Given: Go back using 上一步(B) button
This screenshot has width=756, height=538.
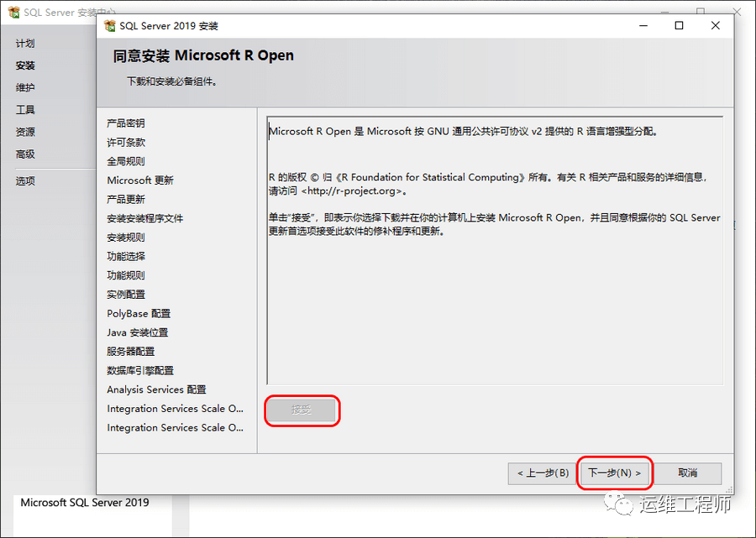Looking at the screenshot, I should tap(543, 473).
